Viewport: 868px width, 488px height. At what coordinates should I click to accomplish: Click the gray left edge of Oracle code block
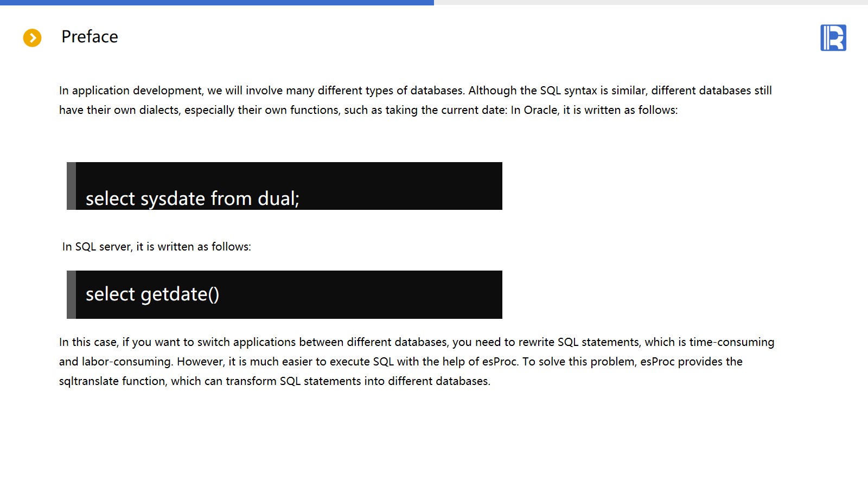pyautogui.click(x=71, y=186)
